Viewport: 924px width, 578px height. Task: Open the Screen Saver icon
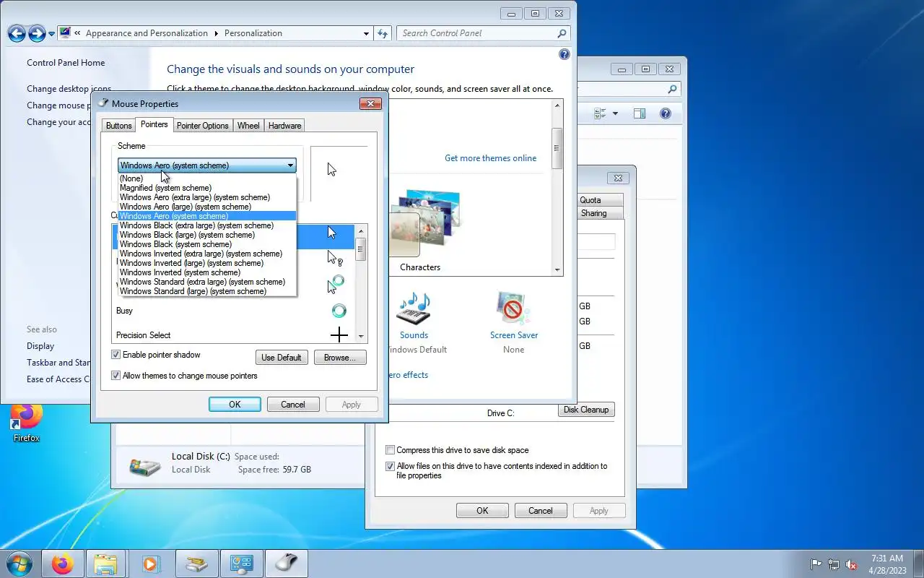coord(513,309)
